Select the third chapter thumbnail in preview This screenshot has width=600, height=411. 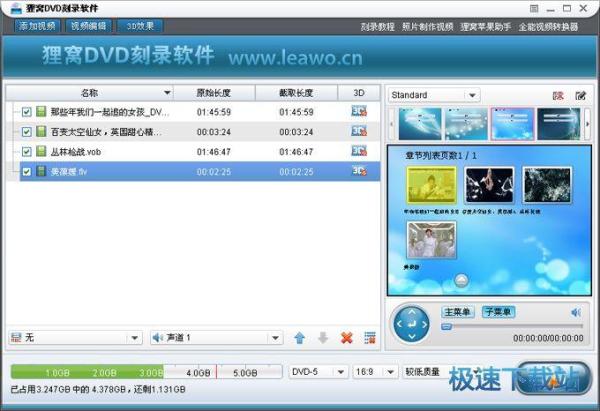point(547,185)
